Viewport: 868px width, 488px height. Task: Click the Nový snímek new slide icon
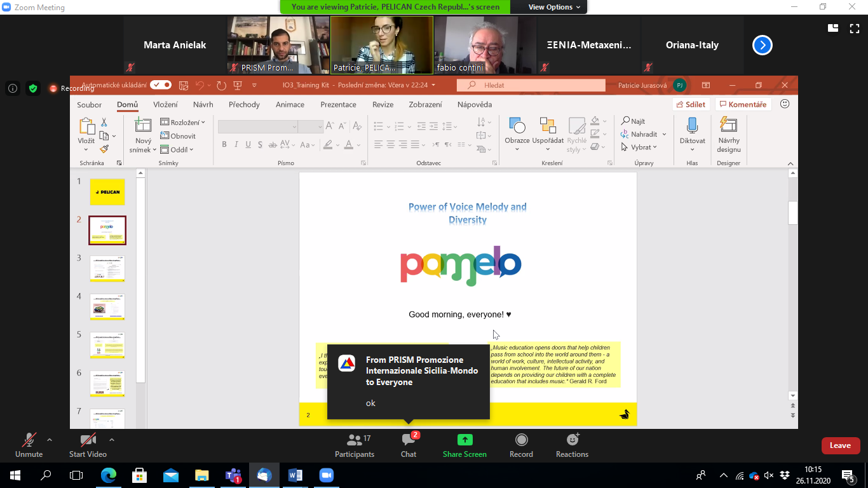[143, 126]
